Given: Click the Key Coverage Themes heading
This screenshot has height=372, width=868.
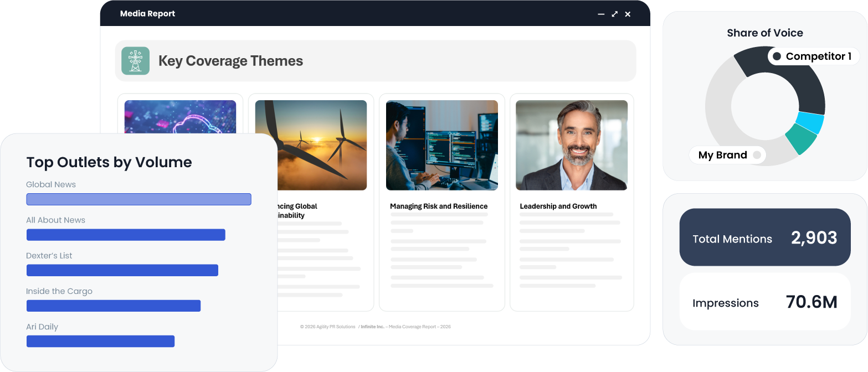Looking at the screenshot, I should 230,61.
